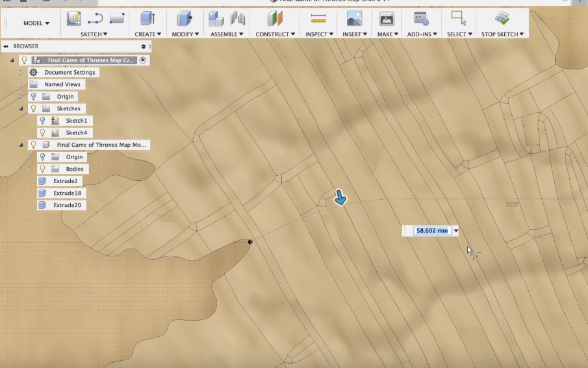Click the Bodies folder icon
This screenshot has width=588, height=368.
pyautogui.click(x=55, y=169)
